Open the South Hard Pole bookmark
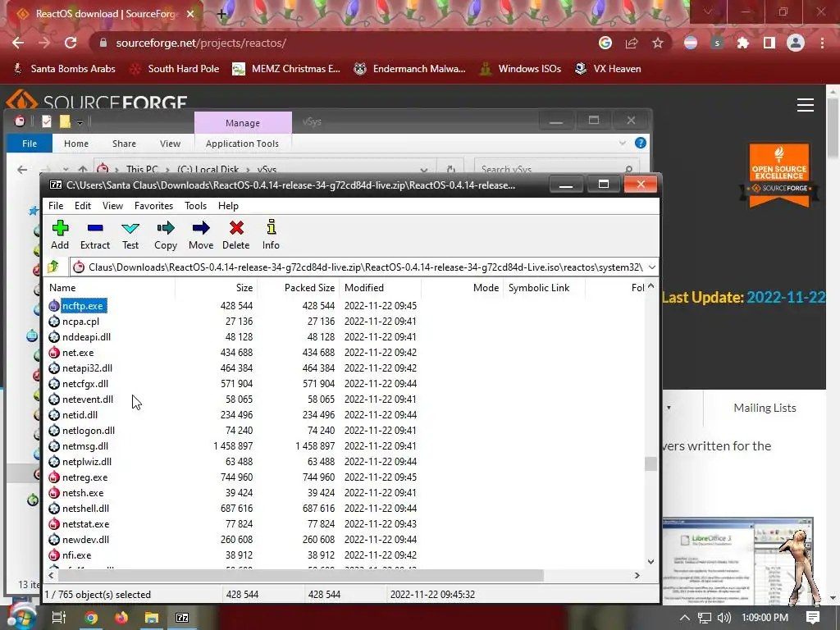 tap(175, 69)
